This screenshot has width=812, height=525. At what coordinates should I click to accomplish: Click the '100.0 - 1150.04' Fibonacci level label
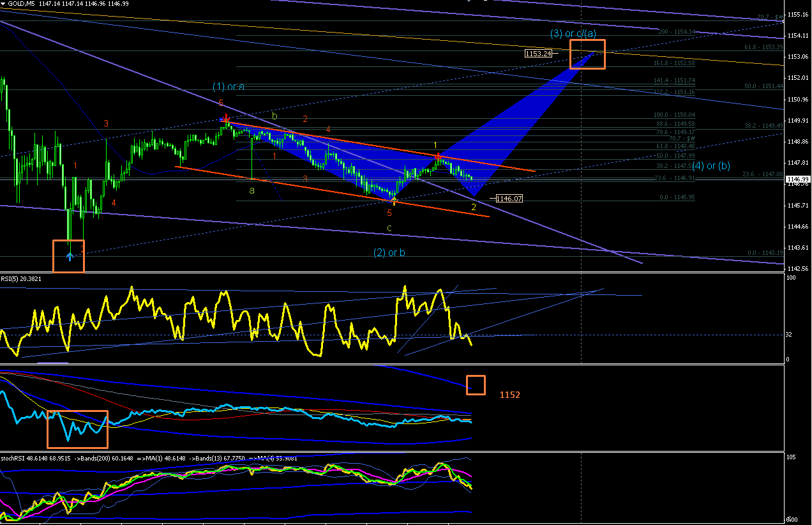(x=674, y=115)
